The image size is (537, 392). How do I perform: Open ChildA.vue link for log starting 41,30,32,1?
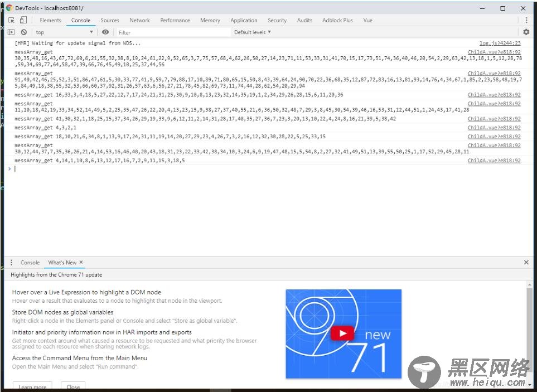[494, 118]
